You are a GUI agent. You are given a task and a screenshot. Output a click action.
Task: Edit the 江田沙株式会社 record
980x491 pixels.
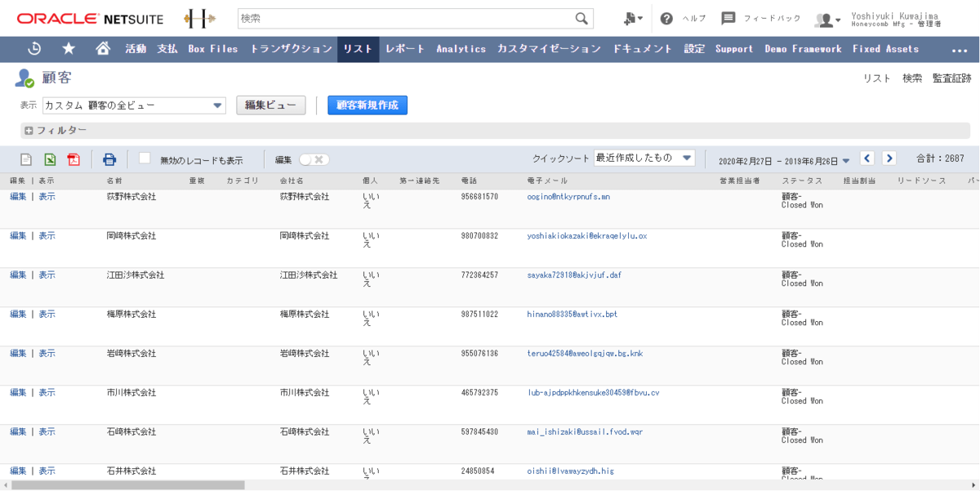point(18,275)
